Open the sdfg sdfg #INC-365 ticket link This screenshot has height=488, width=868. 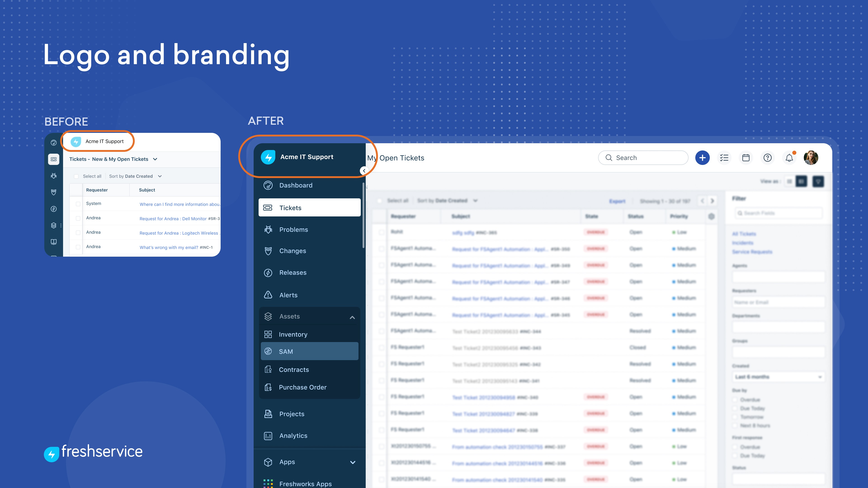[474, 233]
